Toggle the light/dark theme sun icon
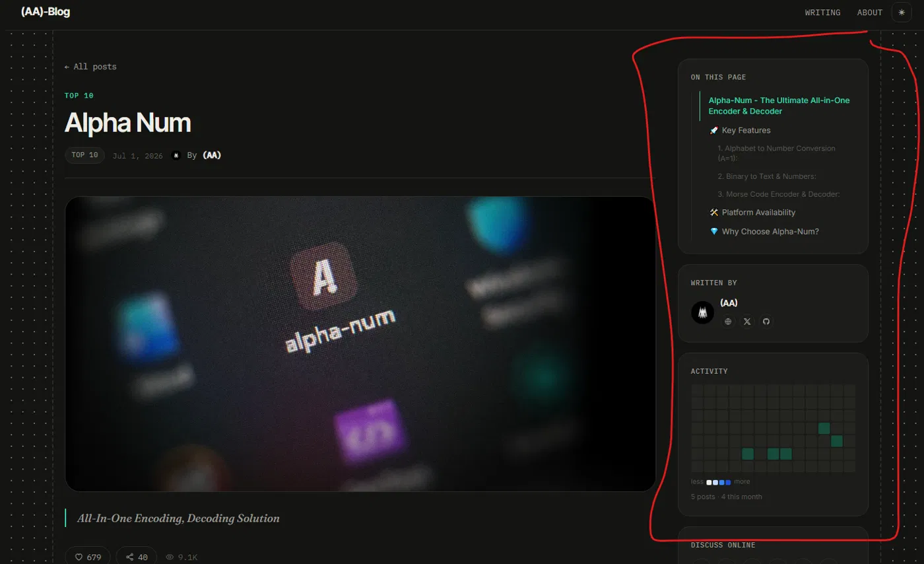Viewport: 924px width, 564px height. click(902, 13)
